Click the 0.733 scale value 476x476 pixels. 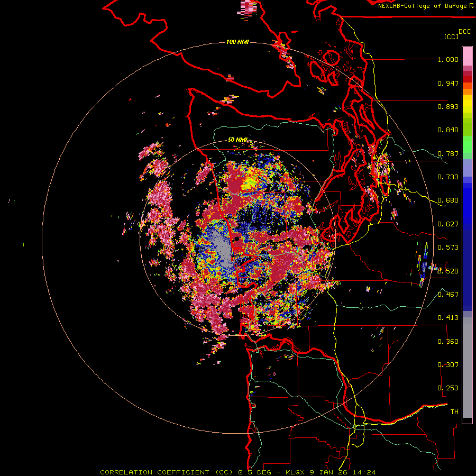pyautogui.click(x=448, y=177)
